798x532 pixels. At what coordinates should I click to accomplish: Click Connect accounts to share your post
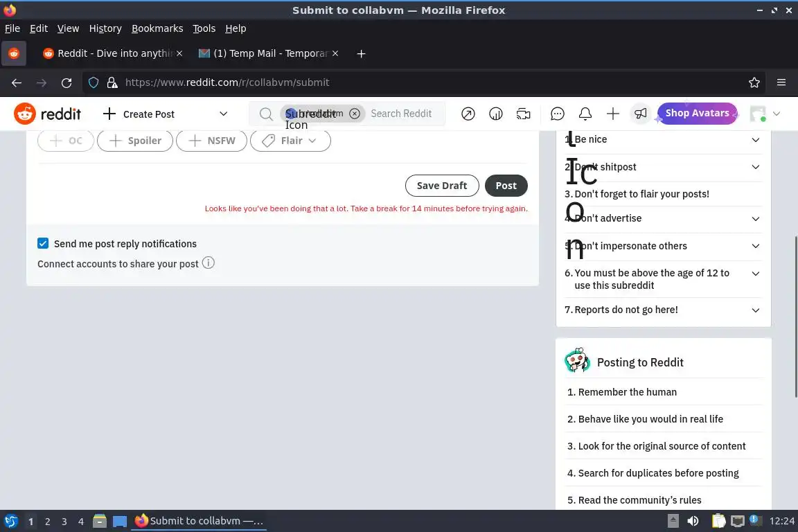pos(118,264)
